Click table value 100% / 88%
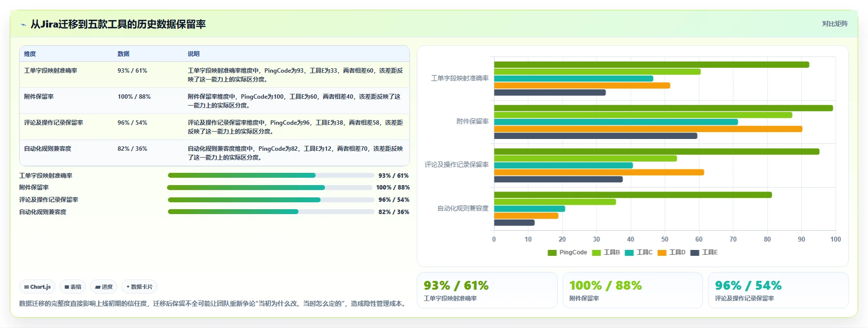Screen dimensions: 868x328 (134, 97)
